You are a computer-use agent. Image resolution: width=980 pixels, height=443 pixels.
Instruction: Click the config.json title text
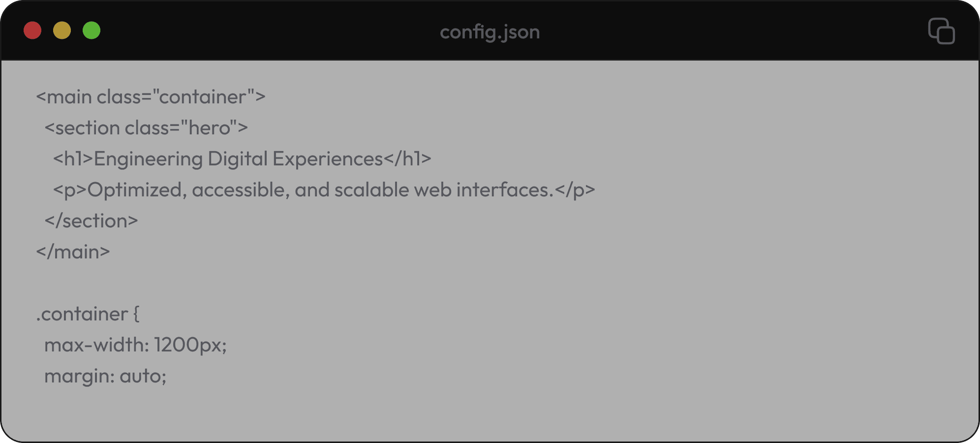[490, 32]
